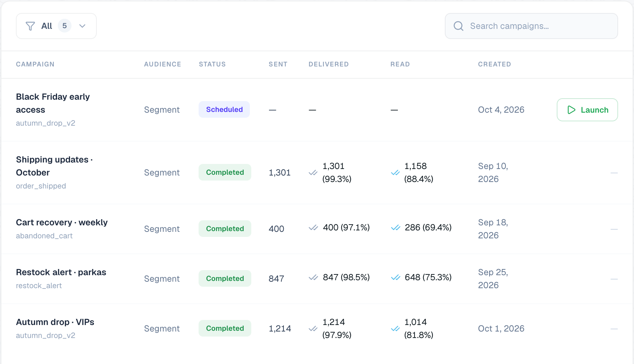
Task: Sort by the STATUS column header
Action: tap(212, 64)
